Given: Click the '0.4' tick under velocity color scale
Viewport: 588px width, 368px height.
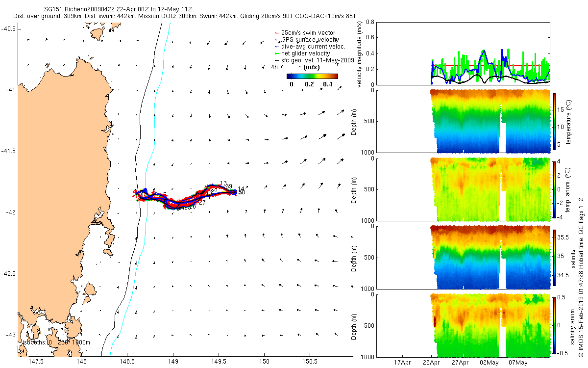Looking at the screenshot, I should pos(327,84).
